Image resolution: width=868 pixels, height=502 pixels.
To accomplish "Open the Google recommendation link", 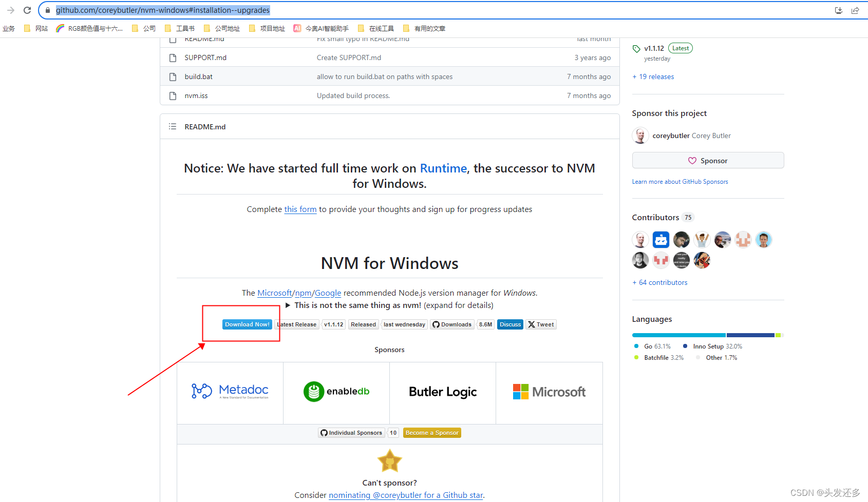I will pos(328,293).
